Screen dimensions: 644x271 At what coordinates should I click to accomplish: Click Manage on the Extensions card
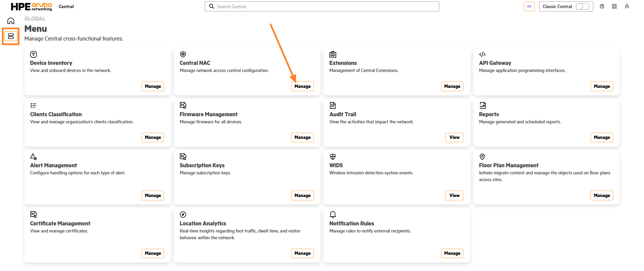tap(452, 87)
